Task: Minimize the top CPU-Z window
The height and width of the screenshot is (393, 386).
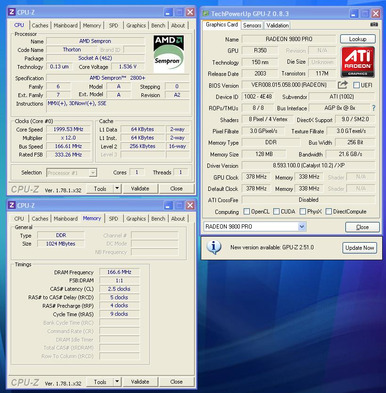Action: [x=168, y=12]
